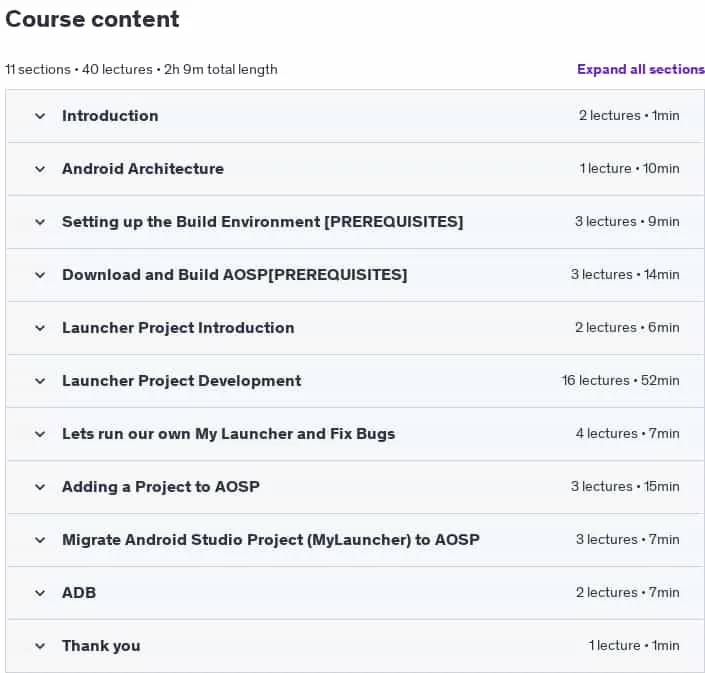The height and width of the screenshot is (673, 705).
Task: Expand Adding a Project to AOSP chevron
Action: coord(40,487)
